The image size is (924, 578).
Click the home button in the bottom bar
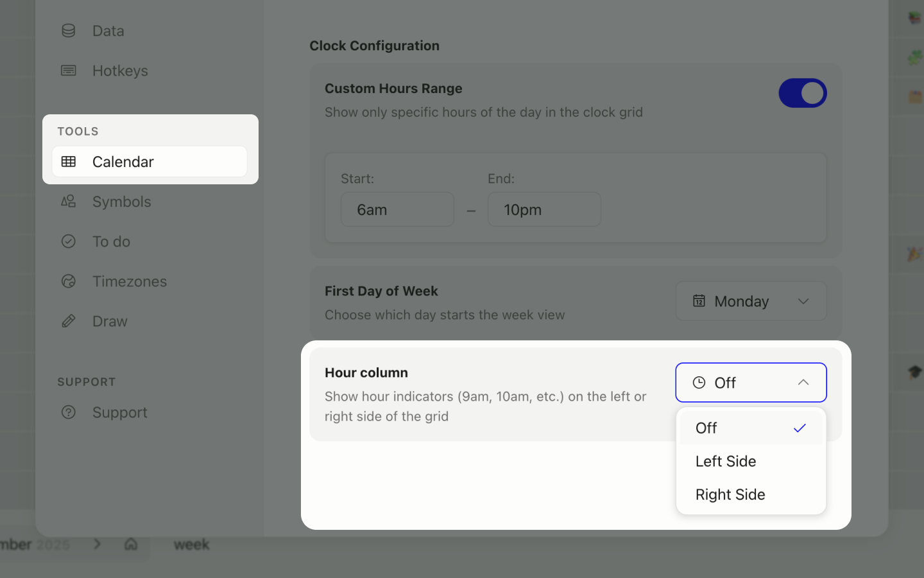tap(131, 544)
